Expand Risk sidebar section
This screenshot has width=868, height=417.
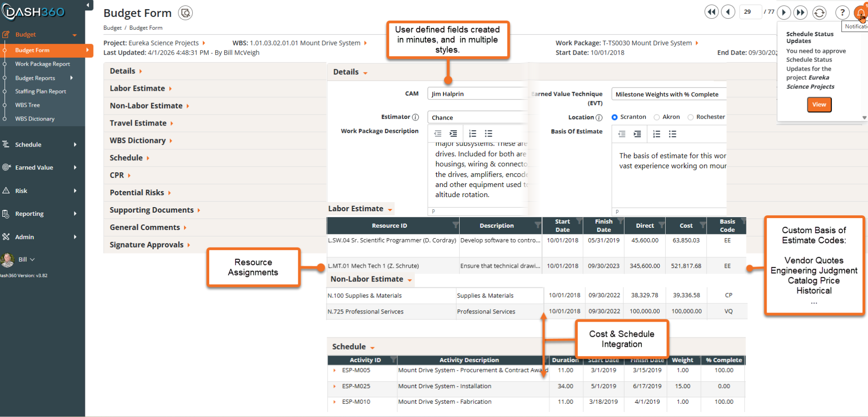tap(42, 191)
